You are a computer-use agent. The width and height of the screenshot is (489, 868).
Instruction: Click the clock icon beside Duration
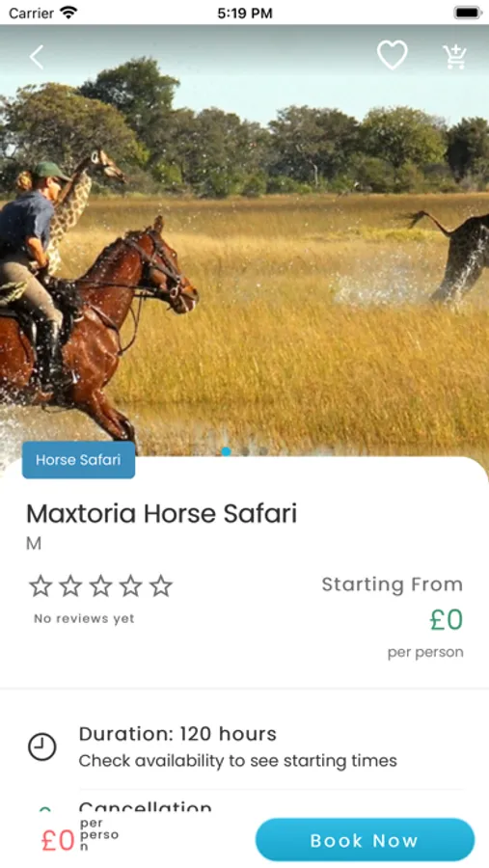(42, 746)
